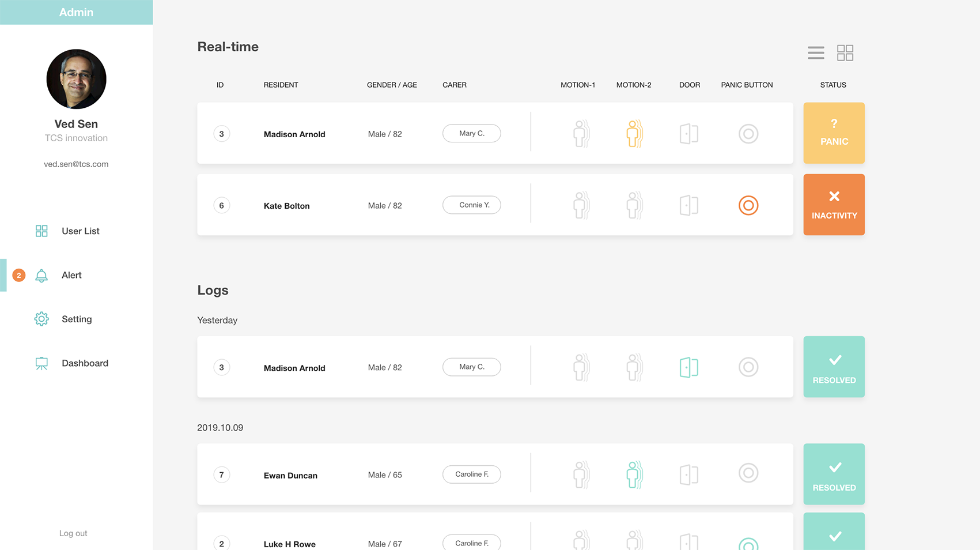The image size is (980, 550).
Task: Log out of the admin account
Action: (x=73, y=533)
